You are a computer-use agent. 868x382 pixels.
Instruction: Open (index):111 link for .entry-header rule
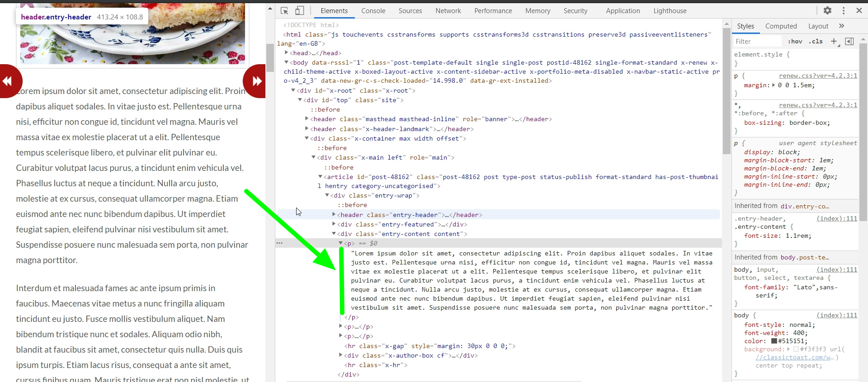[x=837, y=218]
